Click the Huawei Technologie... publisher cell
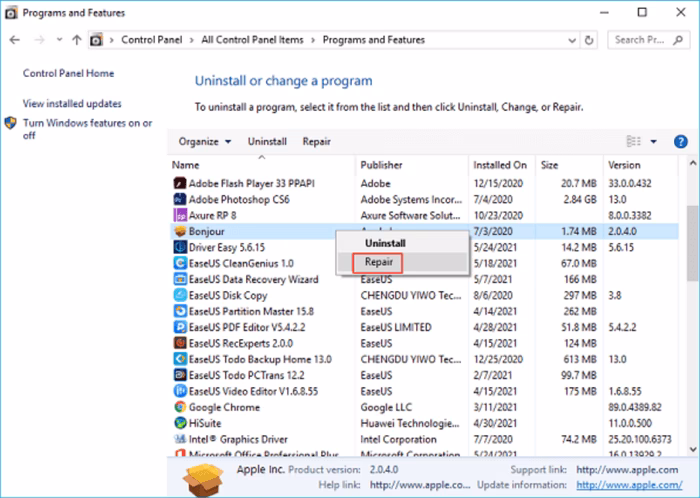The image size is (700, 498). point(410,423)
